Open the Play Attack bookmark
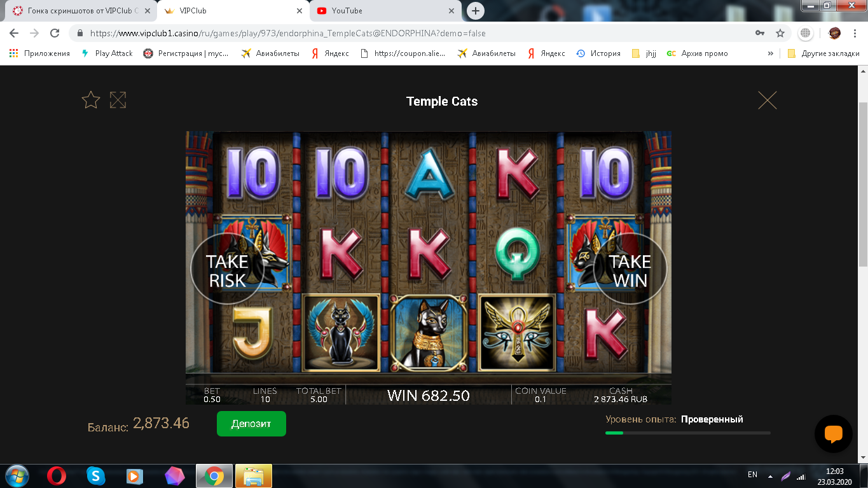 click(107, 53)
